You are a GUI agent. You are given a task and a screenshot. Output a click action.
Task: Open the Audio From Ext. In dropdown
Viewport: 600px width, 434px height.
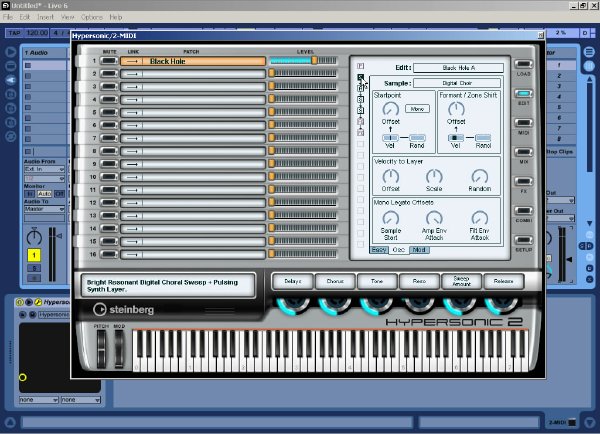[44, 169]
